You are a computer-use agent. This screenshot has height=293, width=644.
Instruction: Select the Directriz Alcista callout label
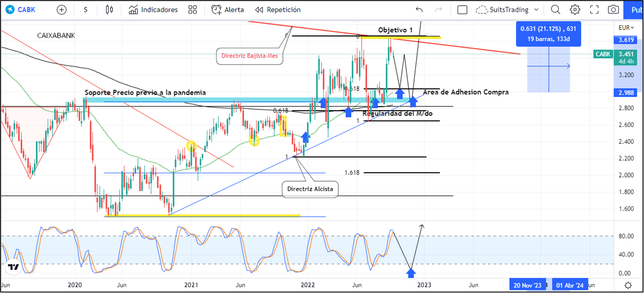[310, 189]
